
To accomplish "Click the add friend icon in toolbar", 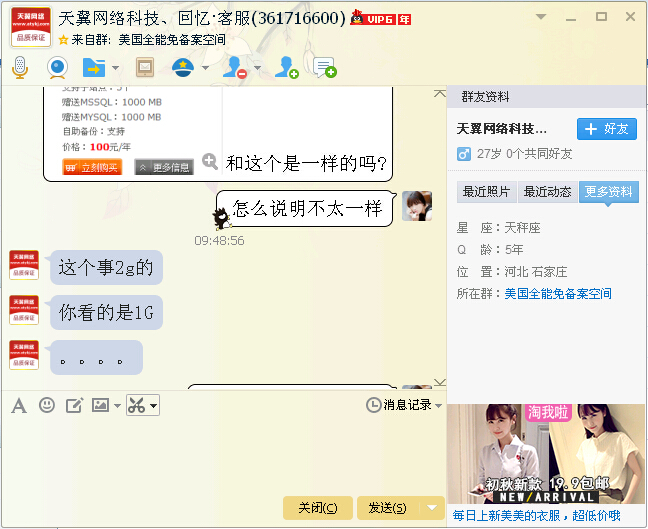I will click(x=287, y=67).
